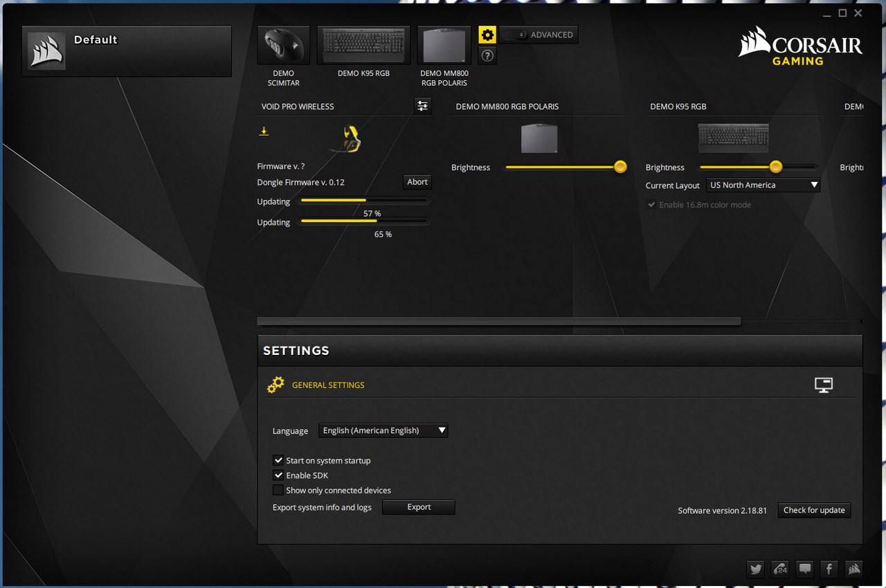Click the Corsair Gaming logo
Image resolution: width=886 pixels, height=588 pixels.
point(801,46)
